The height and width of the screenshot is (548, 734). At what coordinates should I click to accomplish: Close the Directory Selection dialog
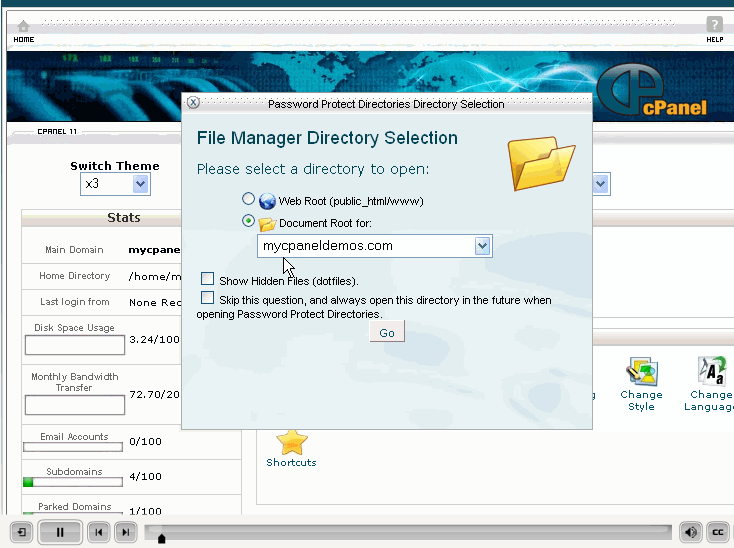click(x=193, y=102)
